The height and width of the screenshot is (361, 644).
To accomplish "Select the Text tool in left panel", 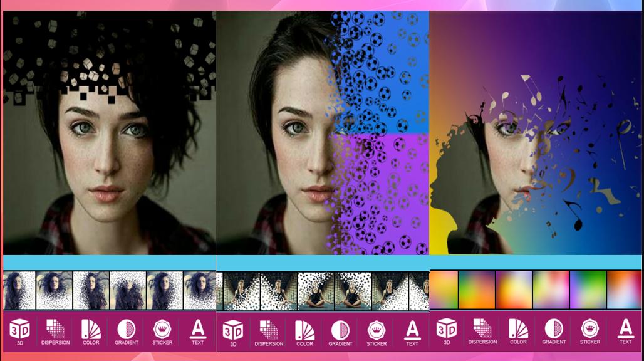I will point(197,330).
